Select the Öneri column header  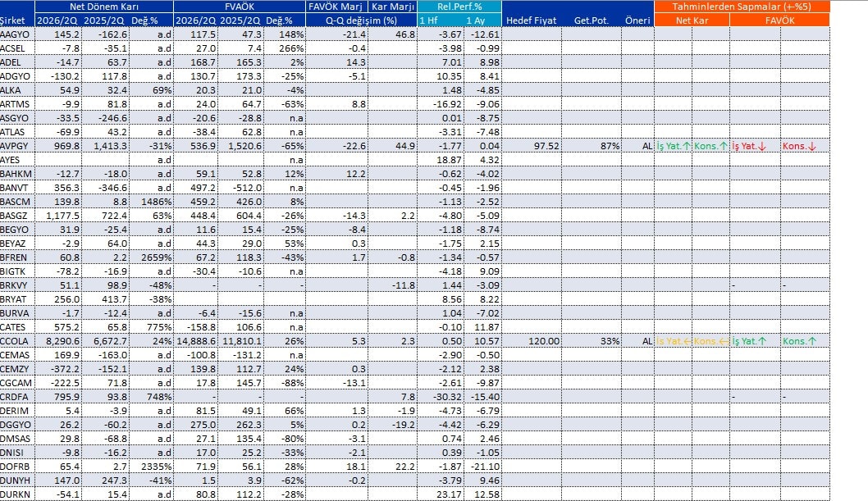coord(637,20)
